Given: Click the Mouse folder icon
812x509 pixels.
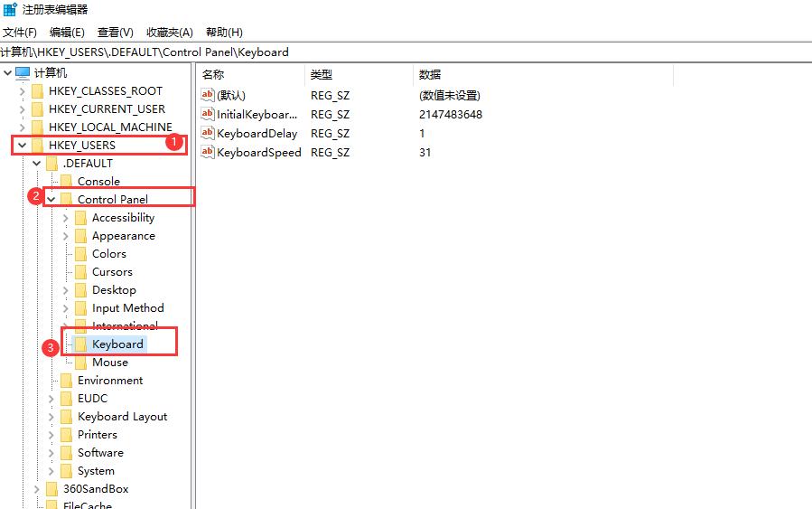Looking at the screenshot, I should (80, 363).
